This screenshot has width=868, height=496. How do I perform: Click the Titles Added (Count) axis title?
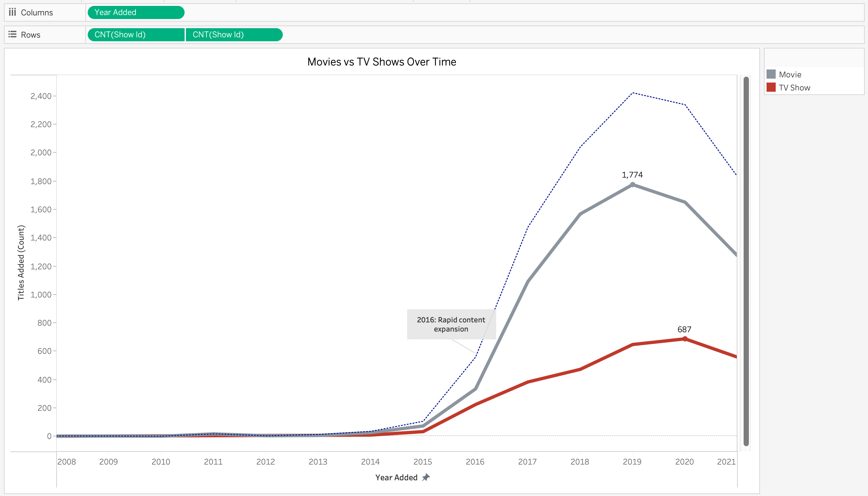coord(21,262)
